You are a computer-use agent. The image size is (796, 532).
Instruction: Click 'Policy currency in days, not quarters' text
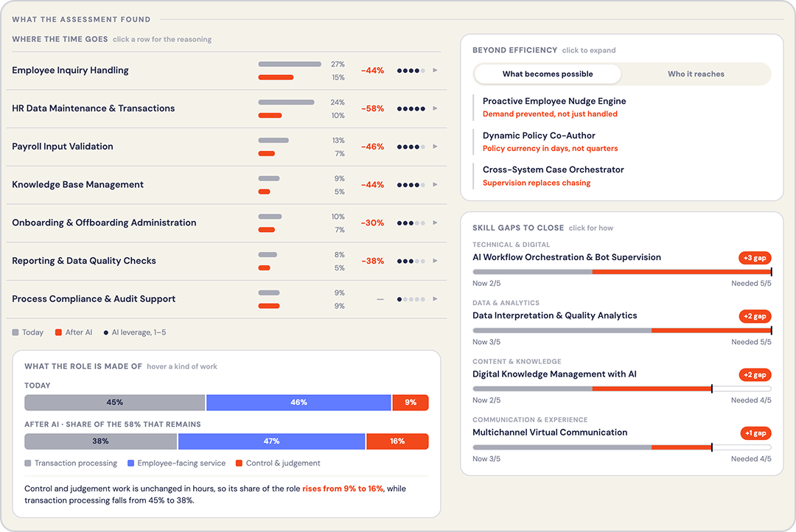click(x=551, y=149)
